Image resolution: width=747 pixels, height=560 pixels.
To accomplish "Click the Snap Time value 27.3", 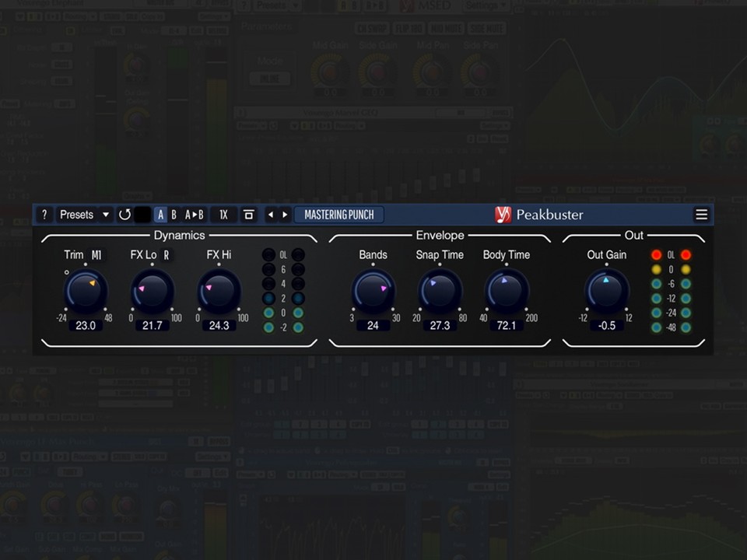I will tap(440, 326).
